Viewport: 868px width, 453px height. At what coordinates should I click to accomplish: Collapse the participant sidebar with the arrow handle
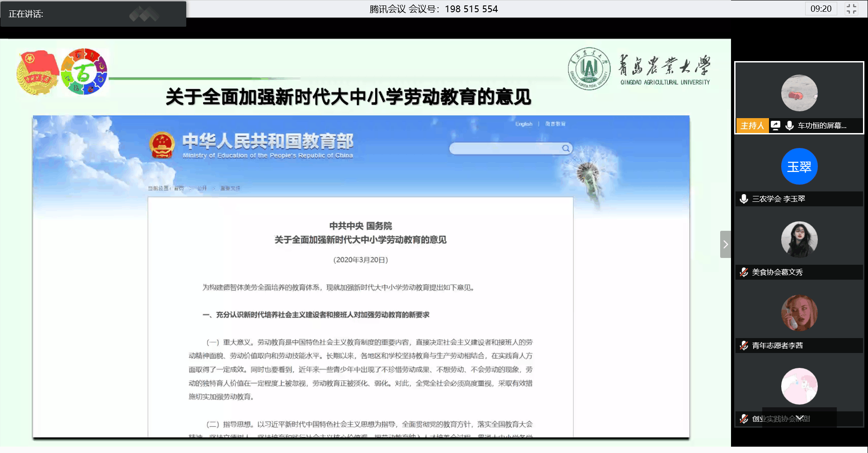click(725, 244)
